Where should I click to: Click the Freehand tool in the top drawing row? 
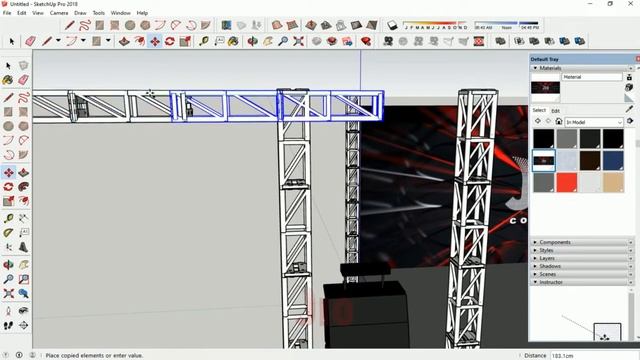tap(84, 25)
